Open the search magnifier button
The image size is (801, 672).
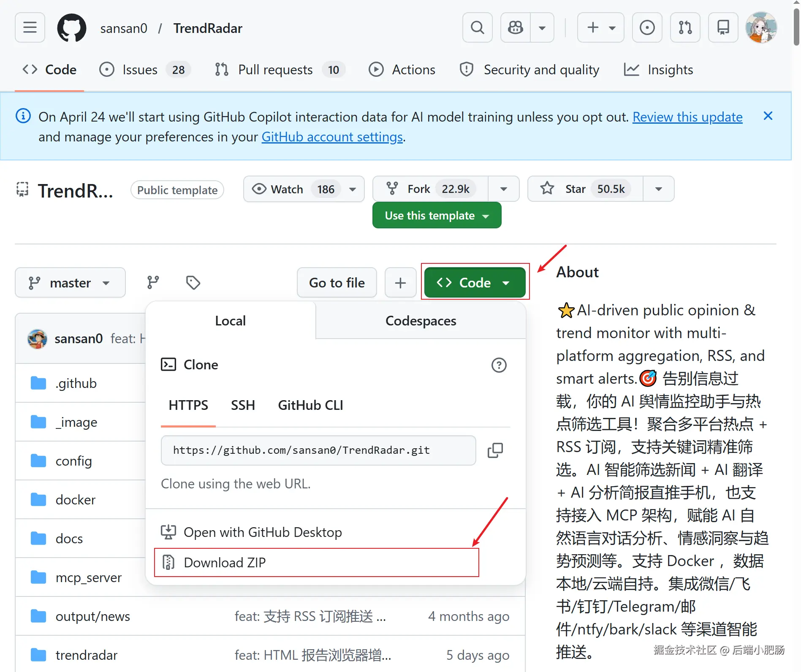point(478,28)
